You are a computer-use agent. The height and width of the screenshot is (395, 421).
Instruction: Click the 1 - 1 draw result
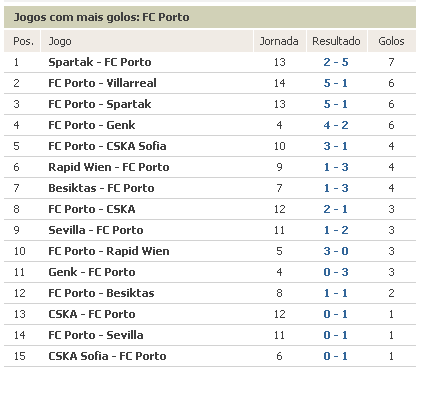tap(336, 293)
